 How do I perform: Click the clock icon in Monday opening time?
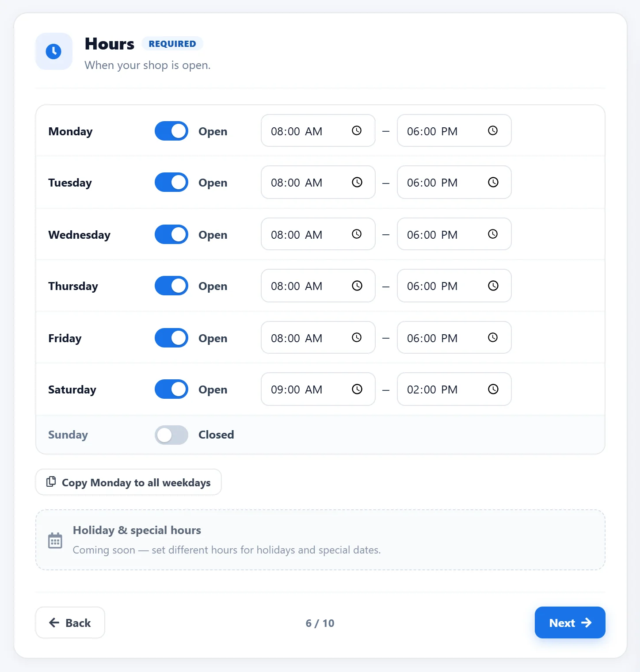tap(357, 130)
